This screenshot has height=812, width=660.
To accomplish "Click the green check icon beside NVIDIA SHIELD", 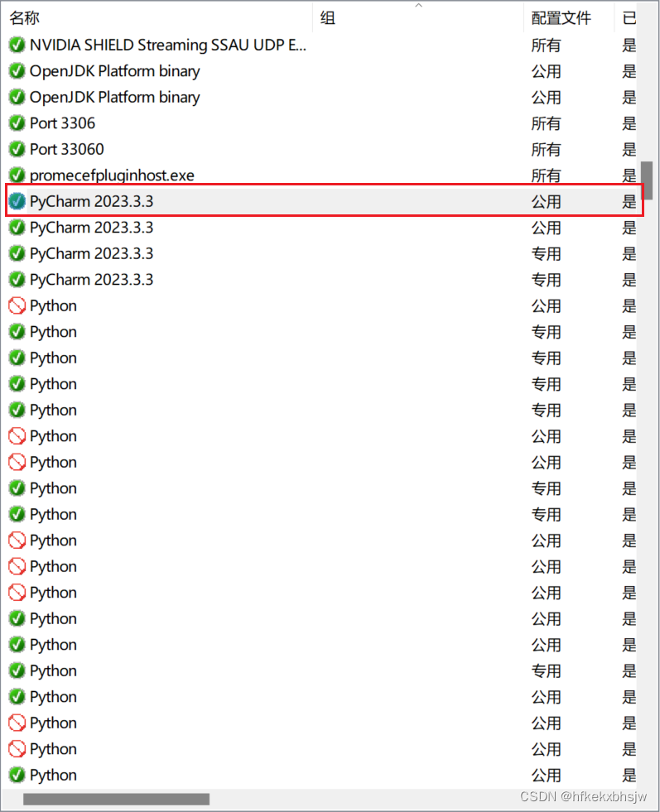I will click(x=17, y=45).
